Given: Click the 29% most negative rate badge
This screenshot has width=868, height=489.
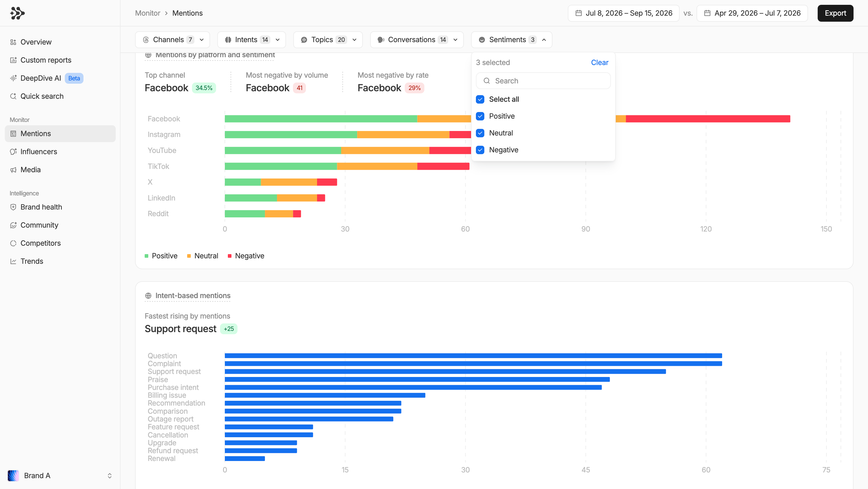Looking at the screenshot, I should click(414, 88).
